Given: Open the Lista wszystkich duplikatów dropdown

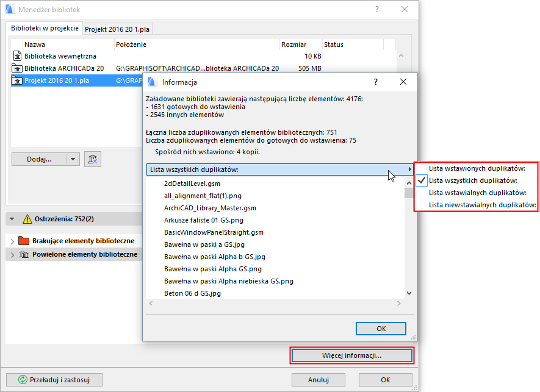Looking at the screenshot, I should pos(279,169).
